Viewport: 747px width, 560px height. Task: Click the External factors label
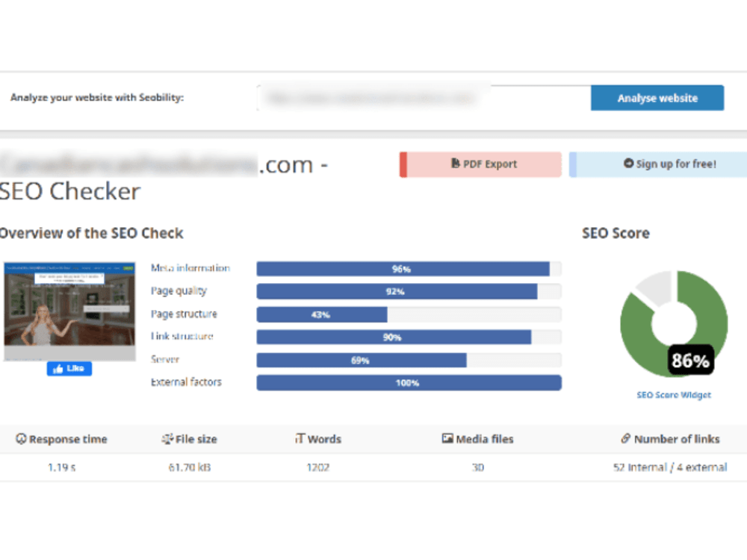click(186, 382)
